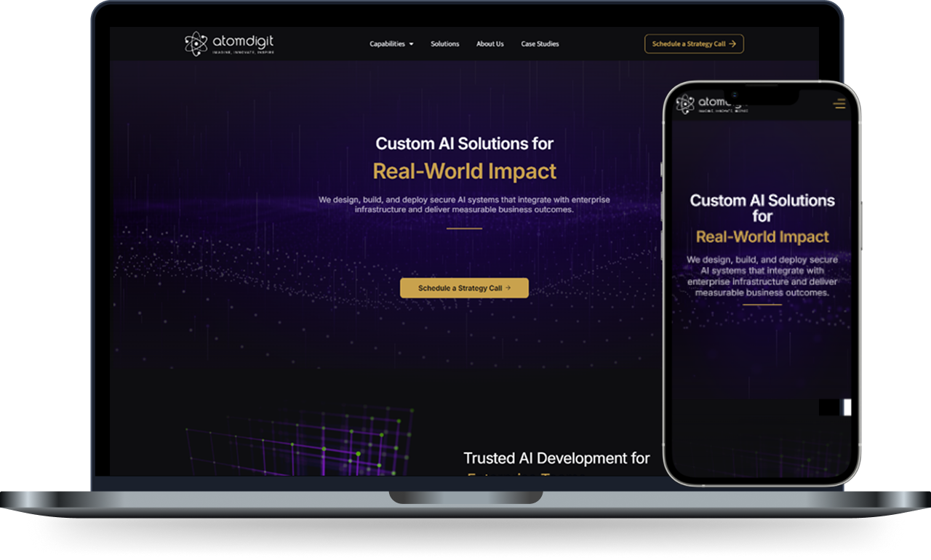Click the gold "Real-World Impact" heading on the laptop

[464, 171]
